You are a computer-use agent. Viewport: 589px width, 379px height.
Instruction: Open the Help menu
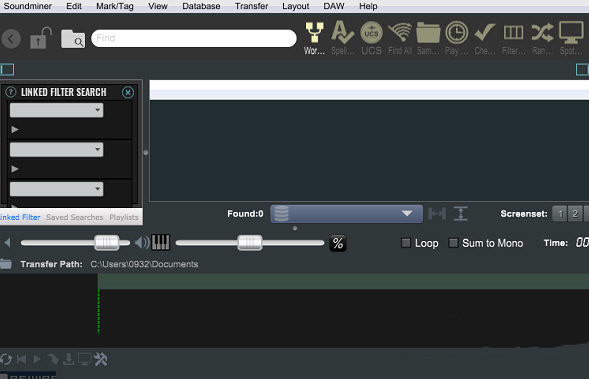(368, 6)
